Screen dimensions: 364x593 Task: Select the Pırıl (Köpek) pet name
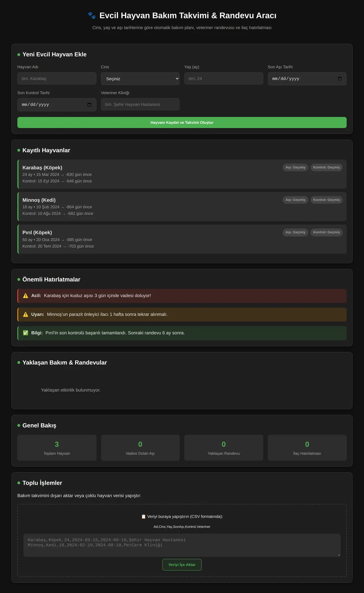pyautogui.click(x=37, y=232)
